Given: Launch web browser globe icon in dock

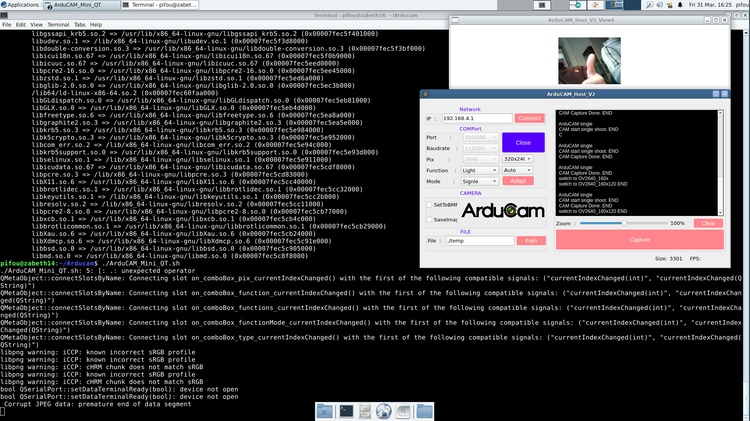Looking at the screenshot, I should (384, 411).
